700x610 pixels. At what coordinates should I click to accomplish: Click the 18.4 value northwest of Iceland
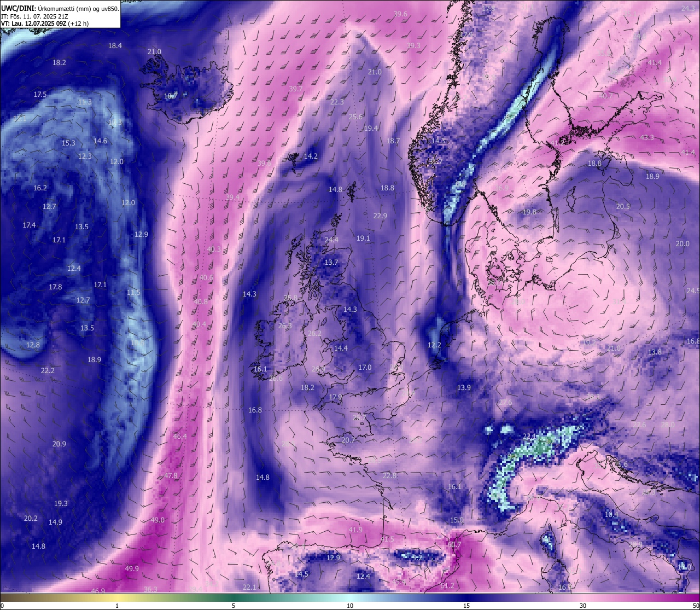click(x=115, y=46)
